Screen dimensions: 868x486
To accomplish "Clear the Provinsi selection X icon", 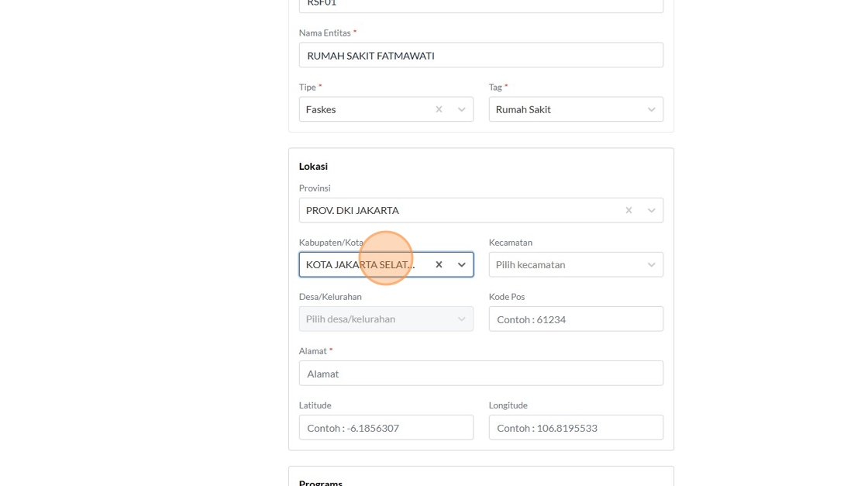I will (x=629, y=210).
